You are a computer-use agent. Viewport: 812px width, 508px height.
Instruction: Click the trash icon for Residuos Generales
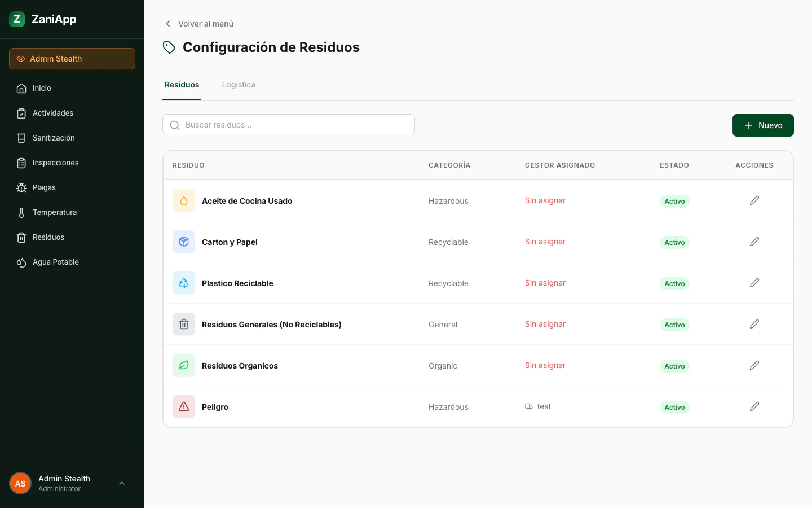183,324
